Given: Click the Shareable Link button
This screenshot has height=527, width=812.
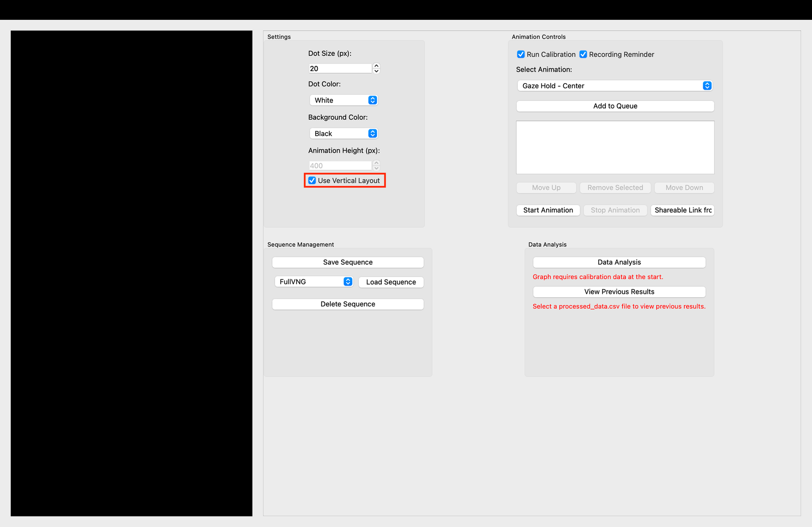Looking at the screenshot, I should pos(682,210).
